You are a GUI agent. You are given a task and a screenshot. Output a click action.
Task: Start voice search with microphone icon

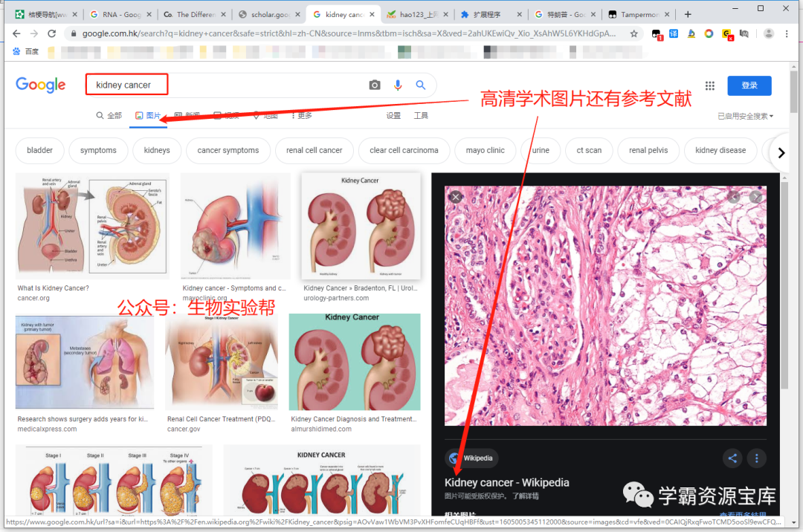[x=398, y=85]
